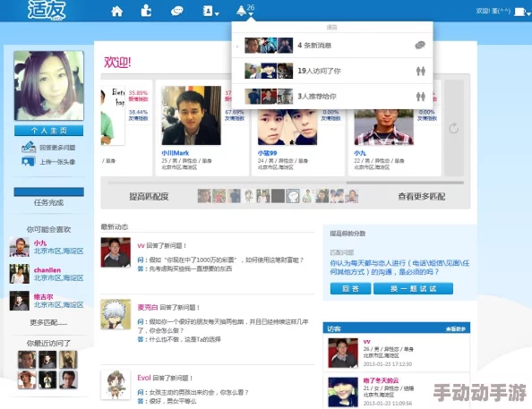Click the task completion progress bar
532x409 pixels.
coord(49,192)
